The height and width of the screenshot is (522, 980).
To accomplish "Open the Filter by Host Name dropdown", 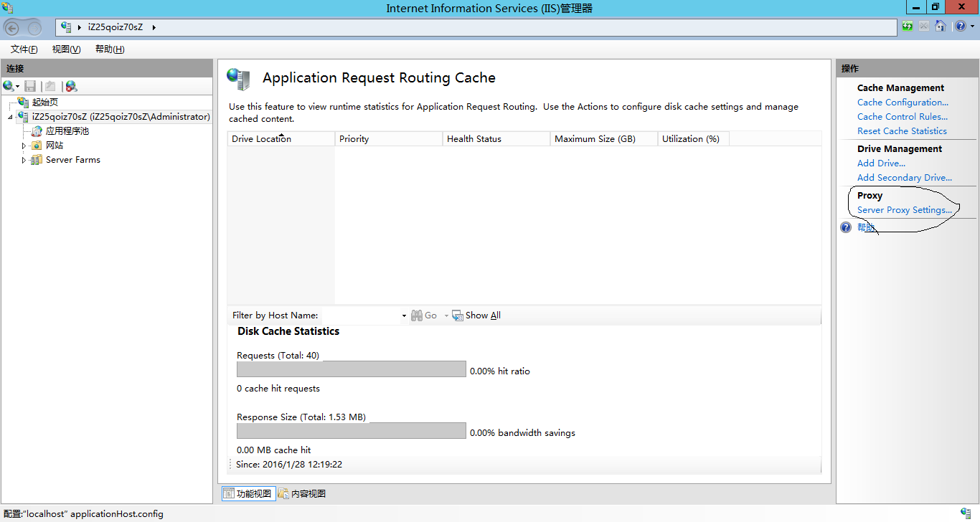I will pyautogui.click(x=404, y=315).
